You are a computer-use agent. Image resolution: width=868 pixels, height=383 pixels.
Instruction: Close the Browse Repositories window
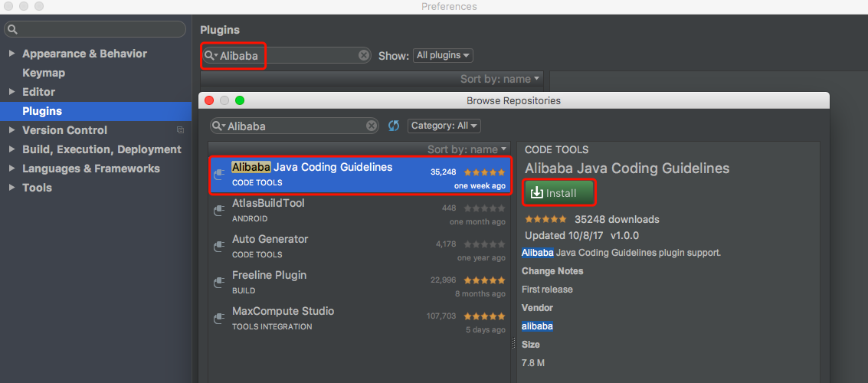click(209, 100)
